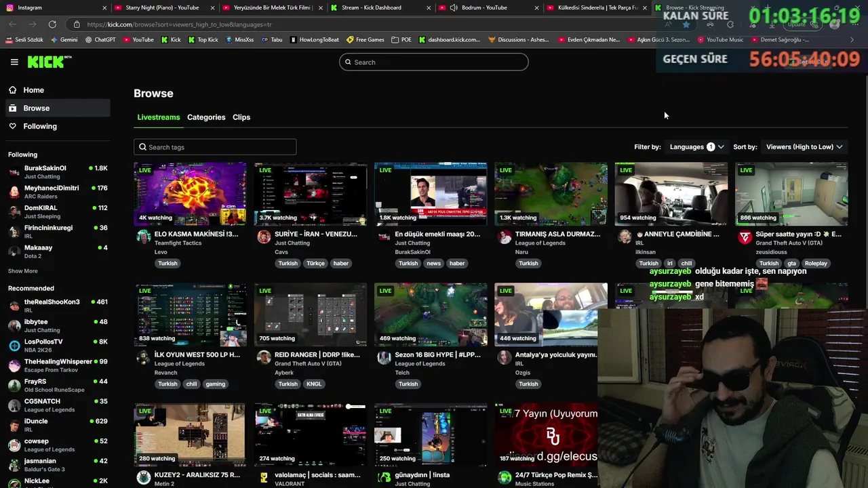Expand Show More under Following
868x488 pixels.
coord(23,271)
